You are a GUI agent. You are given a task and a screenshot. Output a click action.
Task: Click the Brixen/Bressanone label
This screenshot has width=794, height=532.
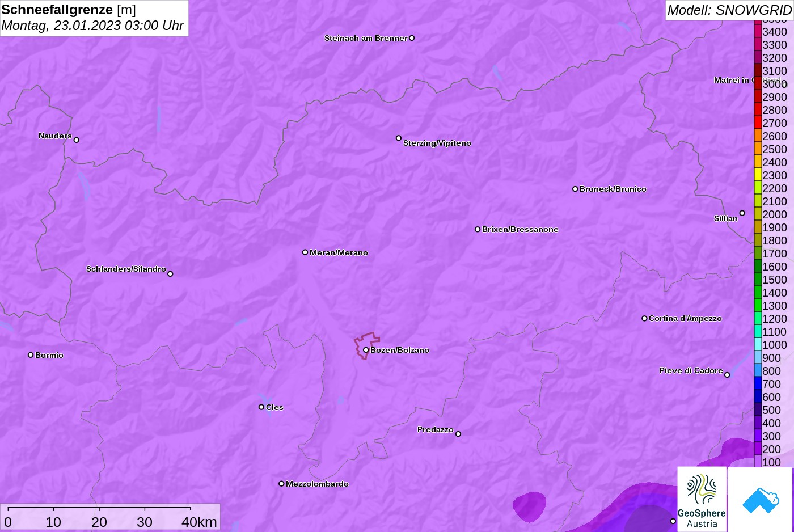[520, 229]
